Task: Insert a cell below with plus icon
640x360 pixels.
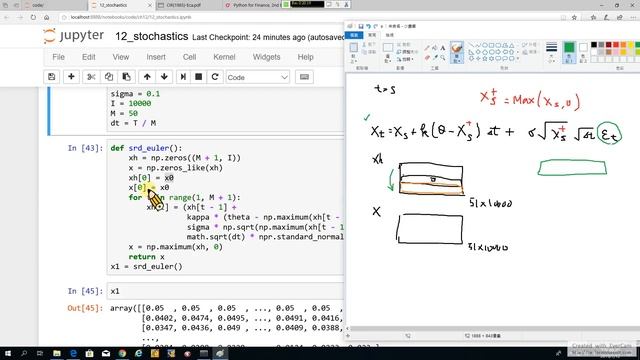Action: click(x=71, y=77)
